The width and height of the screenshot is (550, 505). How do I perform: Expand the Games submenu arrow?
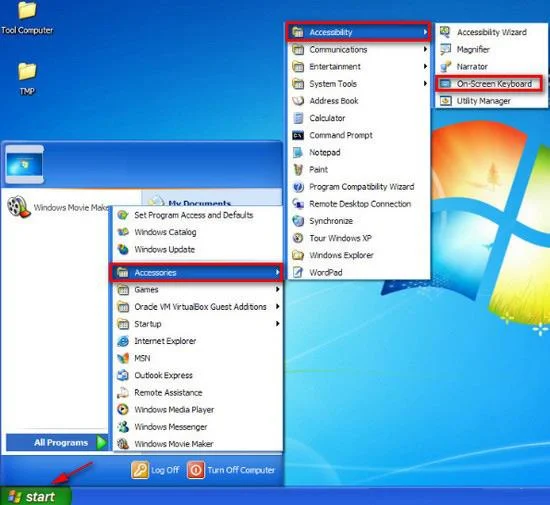[x=277, y=289]
